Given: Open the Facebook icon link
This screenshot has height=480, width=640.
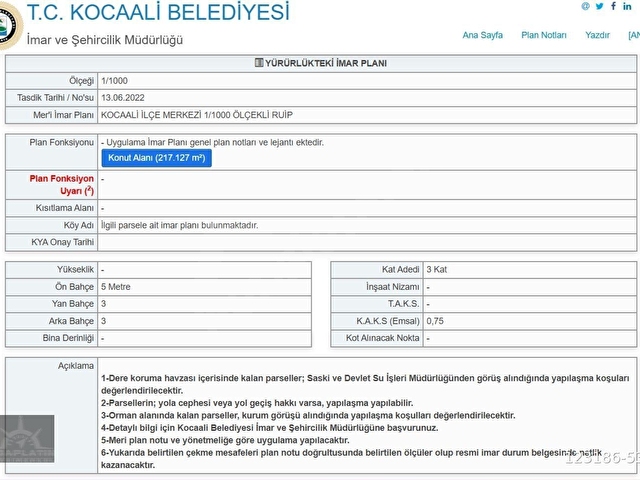Looking at the screenshot, I should 613,6.
